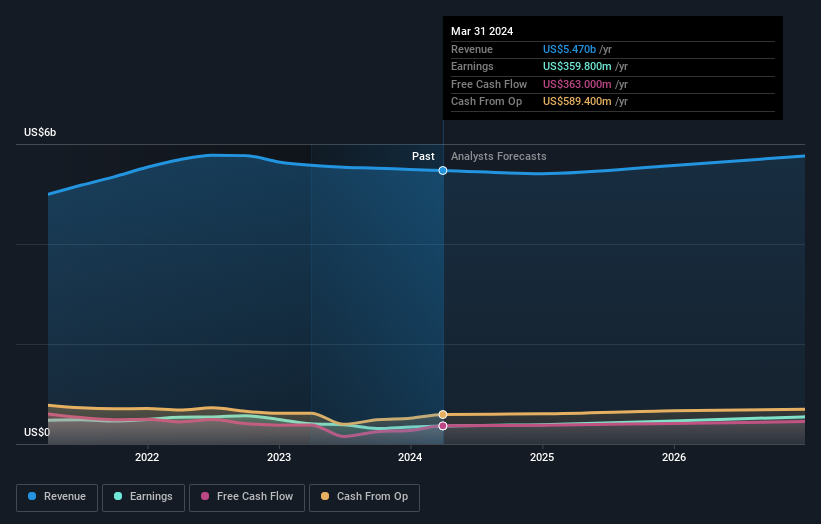Select the Revenue data point marker at Mar 2024
This screenshot has width=821, height=524.
coord(443,171)
